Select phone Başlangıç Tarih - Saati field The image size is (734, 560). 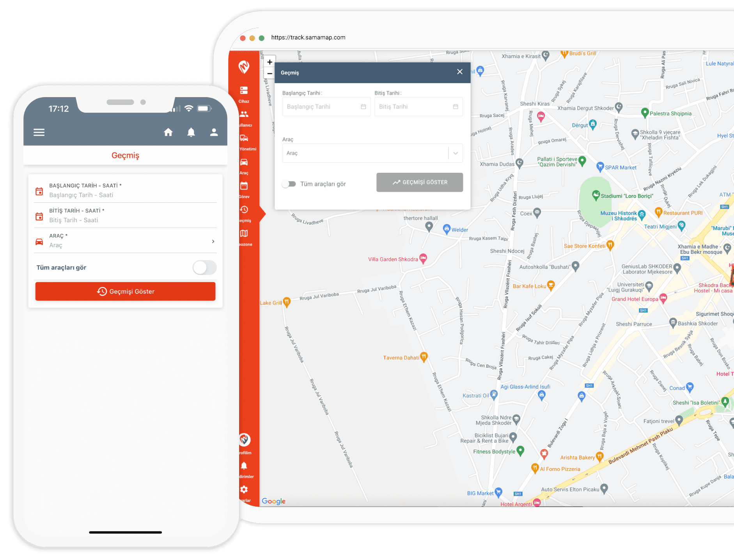pos(125,190)
